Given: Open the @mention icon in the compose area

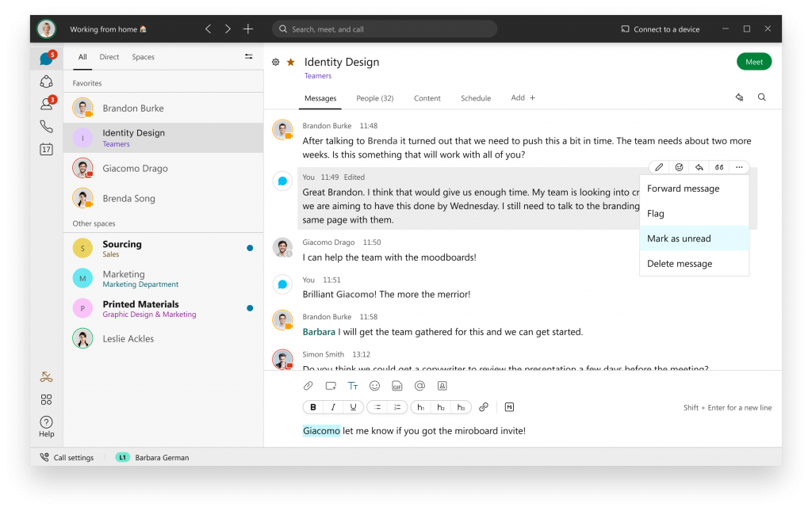Looking at the screenshot, I should (x=419, y=386).
